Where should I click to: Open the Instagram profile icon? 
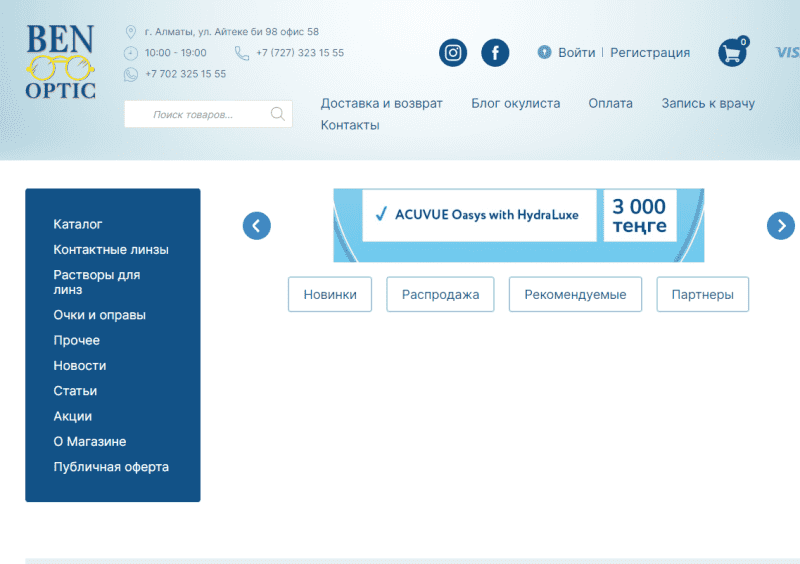453,53
